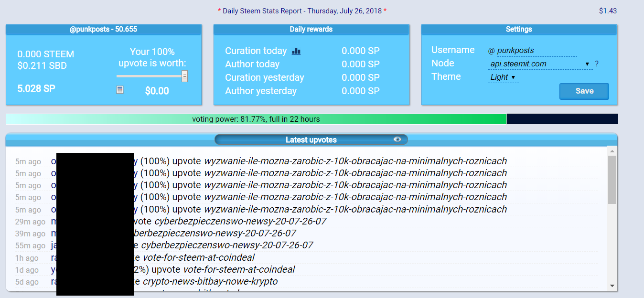Open the calculator icon beside upvote value
This screenshot has height=298, width=644.
(x=120, y=90)
